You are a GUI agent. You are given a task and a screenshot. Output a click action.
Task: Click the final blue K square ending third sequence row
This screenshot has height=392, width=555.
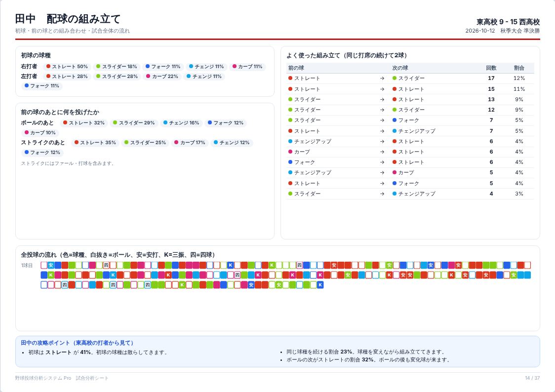click(x=320, y=285)
